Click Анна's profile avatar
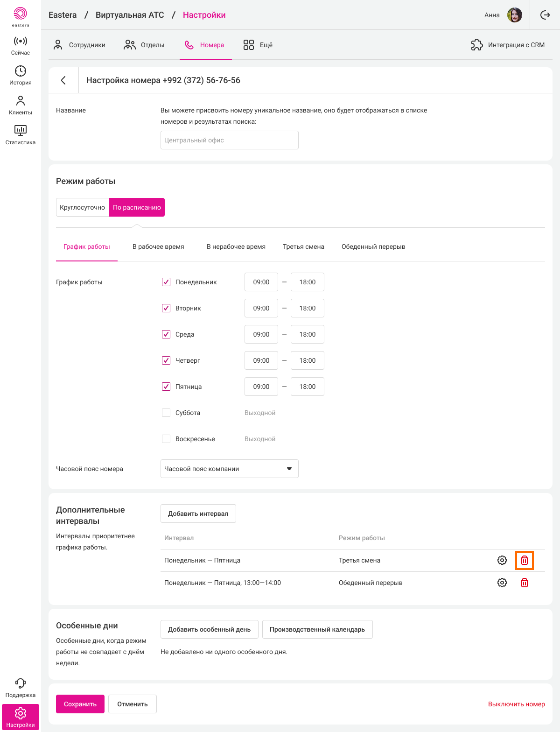Viewport: 560px width, 732px height. click(515, 15)
